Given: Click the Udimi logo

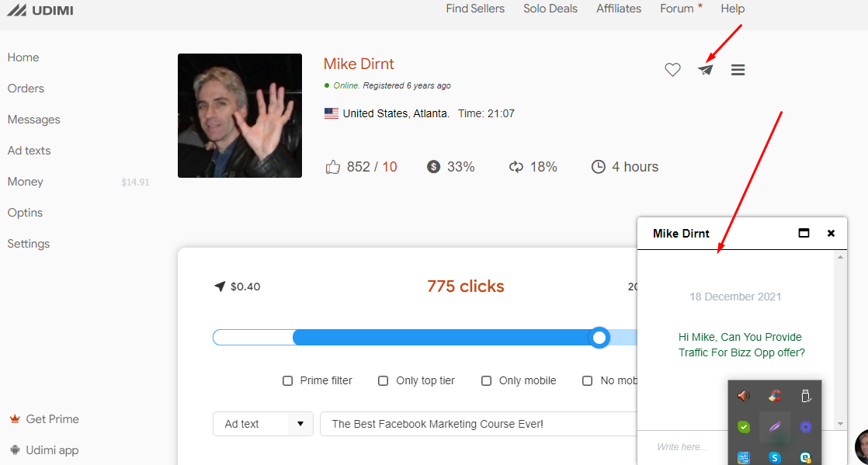Looking at the screenshot, I should pos(40,10).
